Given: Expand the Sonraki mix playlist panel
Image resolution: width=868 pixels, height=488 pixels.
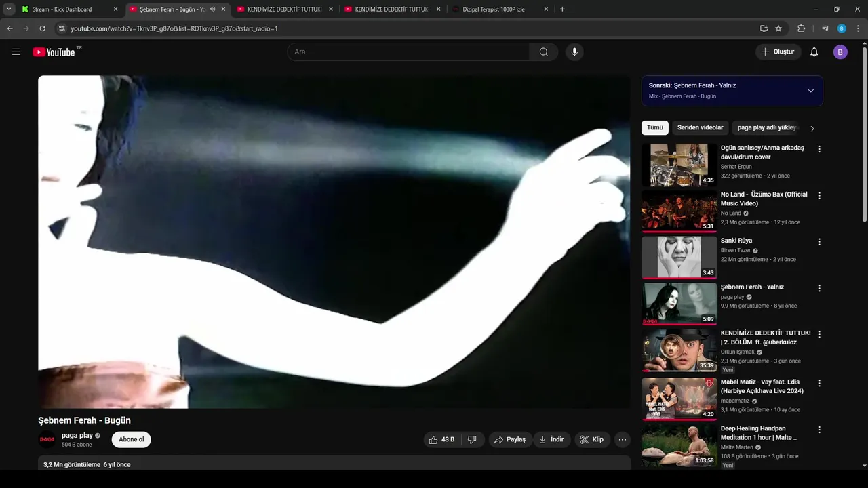Looking at the screenshot, I should pos(810,91).
